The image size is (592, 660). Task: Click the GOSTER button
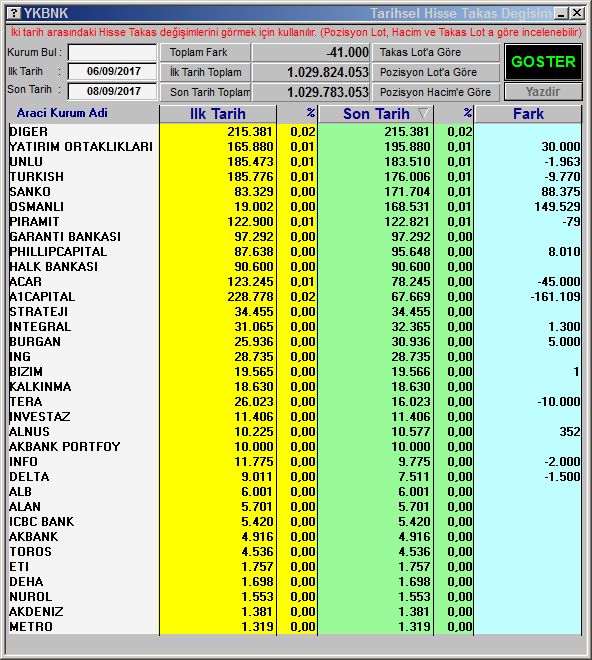tap(543, 62)
